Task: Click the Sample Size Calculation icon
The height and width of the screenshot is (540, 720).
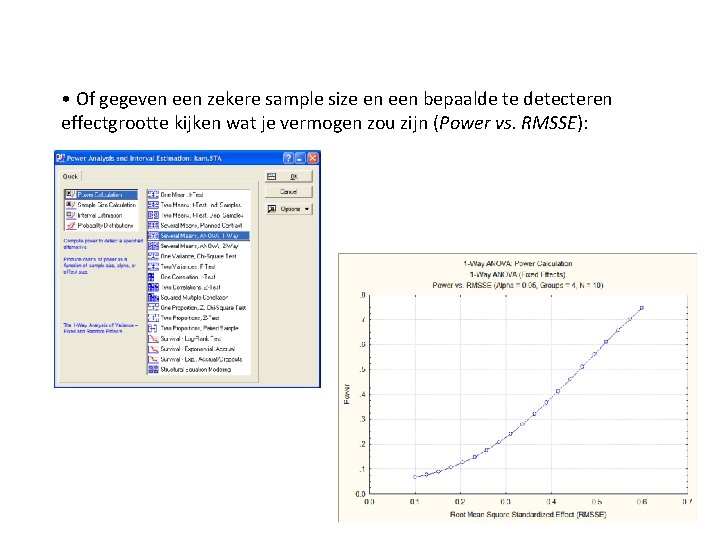Action: tap(70, 205)
